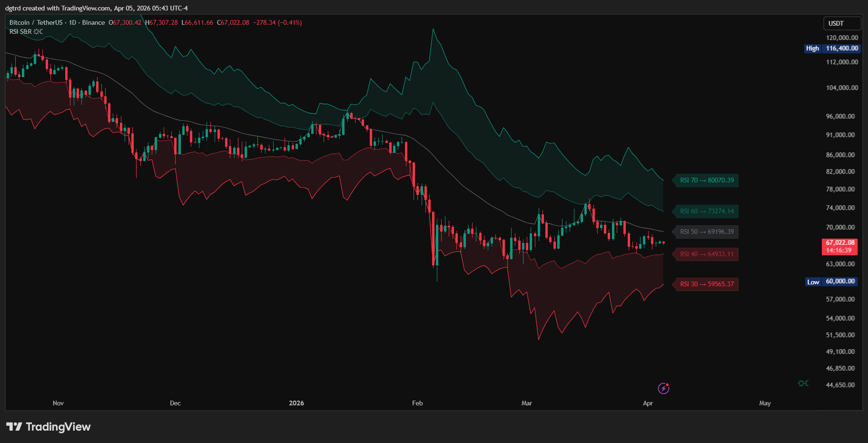868x443 pixels.
Task: Click the Mar label on time axis
Action: pos(527,403)
